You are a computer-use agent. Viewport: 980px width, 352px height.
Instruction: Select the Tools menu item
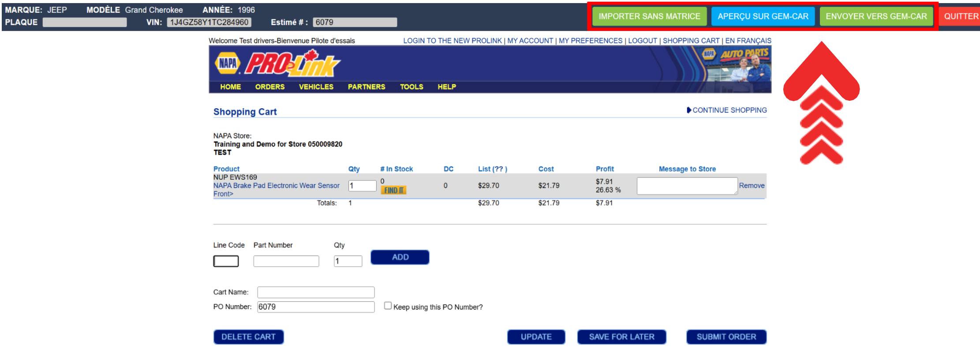pyautogui.click(x=411, y=87)
